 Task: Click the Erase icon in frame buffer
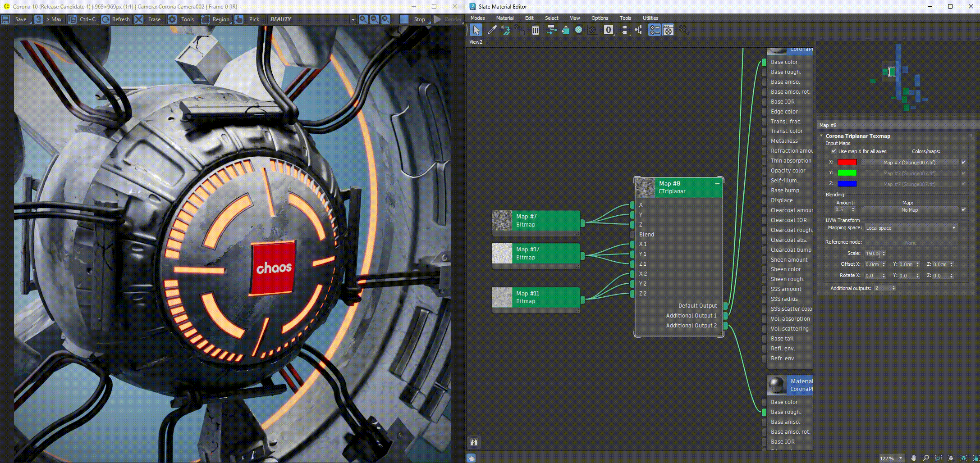(139, 19)
